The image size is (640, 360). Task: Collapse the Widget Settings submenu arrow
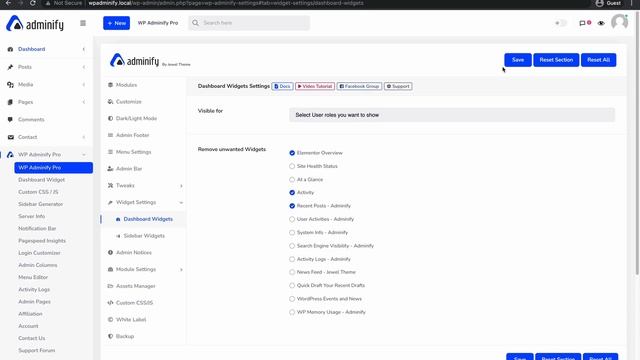[x=181, y=202]
